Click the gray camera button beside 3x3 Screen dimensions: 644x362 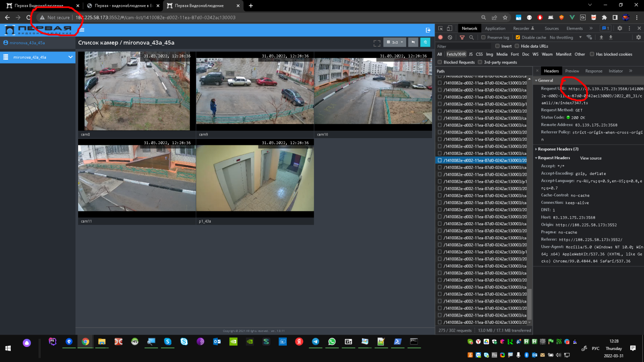(x=413, y=42)
